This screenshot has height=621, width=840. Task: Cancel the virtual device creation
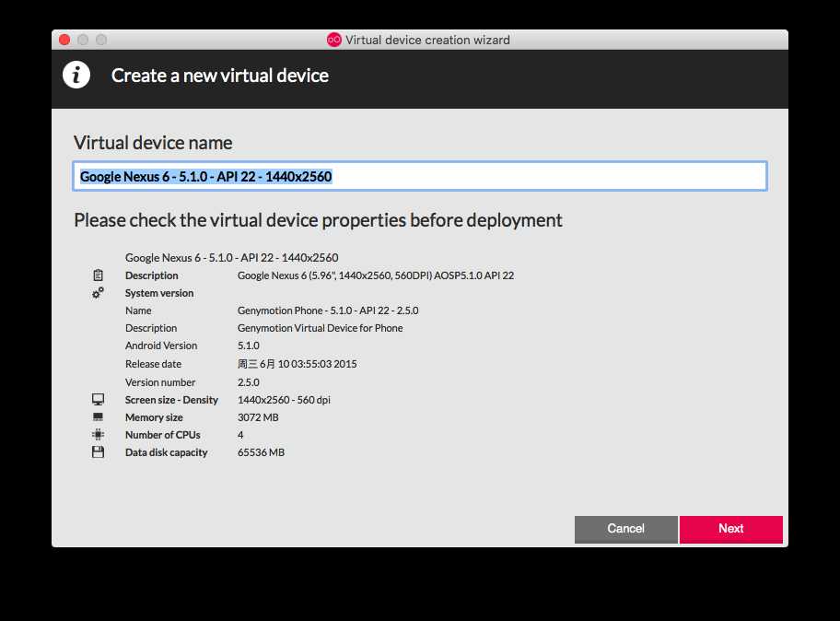[625, 529]
